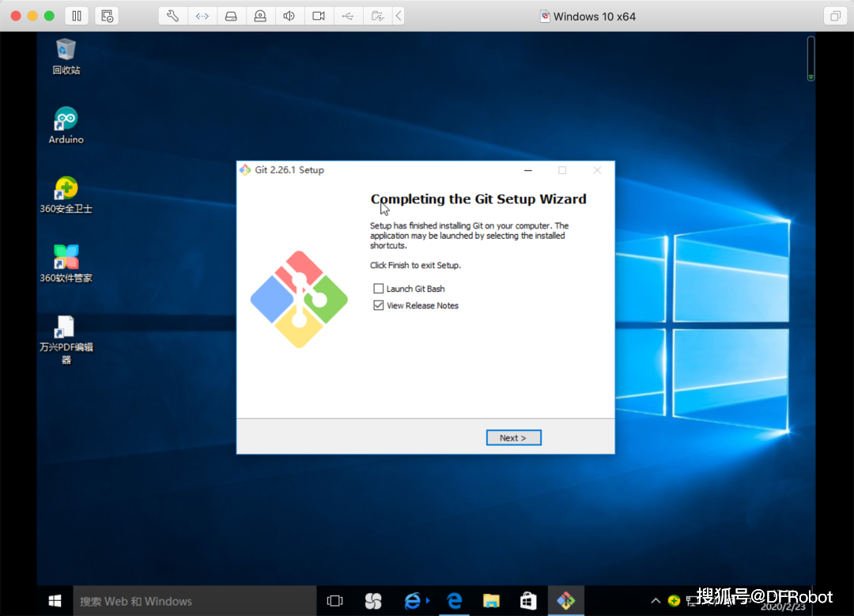This screenshot has width=854, height=616.
Task: Click the Git Setup taskbar icon
Action: coord(566,601)
